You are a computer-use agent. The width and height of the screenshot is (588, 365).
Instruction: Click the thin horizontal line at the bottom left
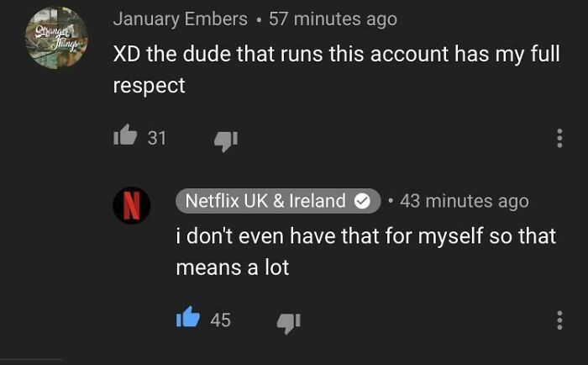click(x=31, y=359)
